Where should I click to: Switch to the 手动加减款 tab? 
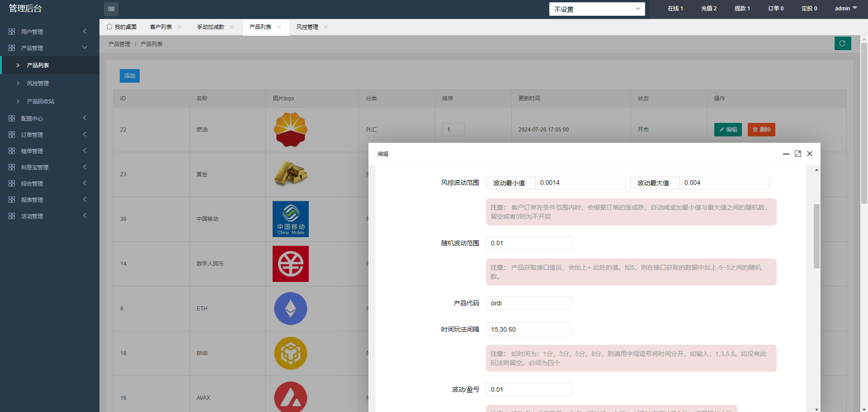point(211,27)
